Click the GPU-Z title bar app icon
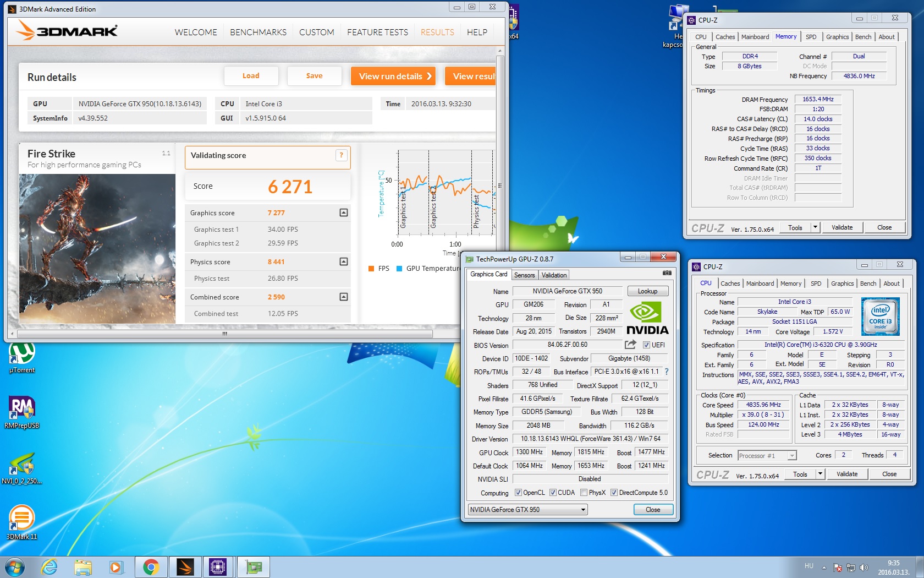 pyautogui.click(x=469, y=259)
